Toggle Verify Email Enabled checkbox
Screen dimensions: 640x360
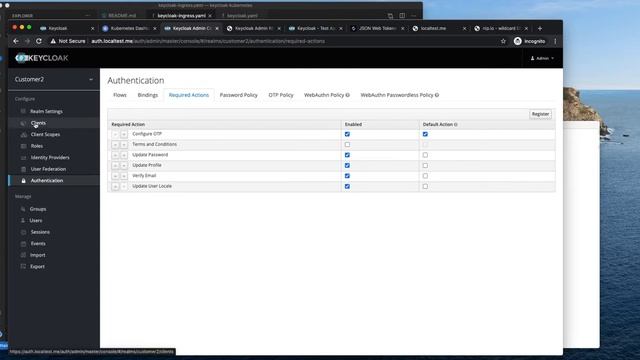coord(347,176)
